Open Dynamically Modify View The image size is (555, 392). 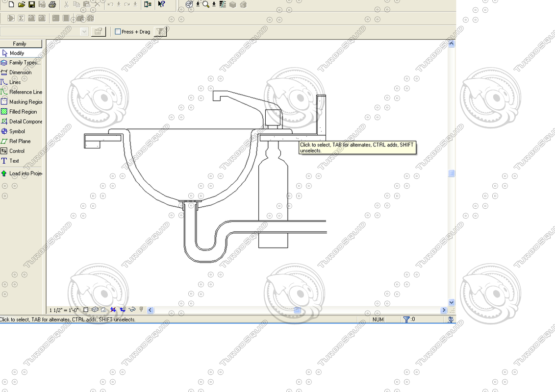(x=189, y=5)
